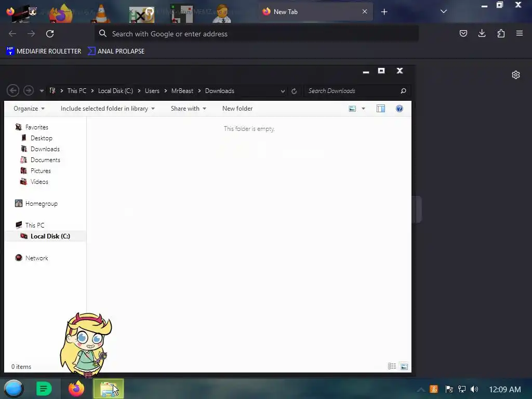
Task: Click MrBeast breadcrumb segment
Action: (x=182, y=91)
